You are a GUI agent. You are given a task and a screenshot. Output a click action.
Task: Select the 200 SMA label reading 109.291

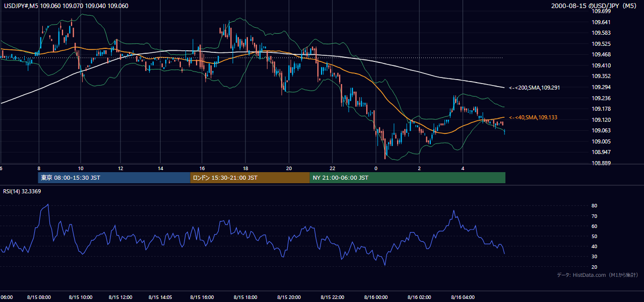pos(535,88)
